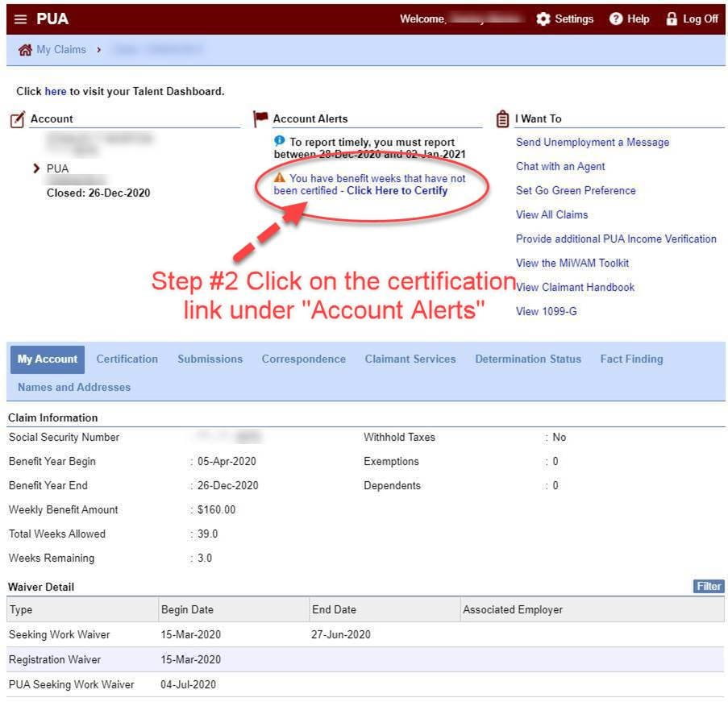Click the Account edit pencil icon
728x702 pixels.
[18, 119]
